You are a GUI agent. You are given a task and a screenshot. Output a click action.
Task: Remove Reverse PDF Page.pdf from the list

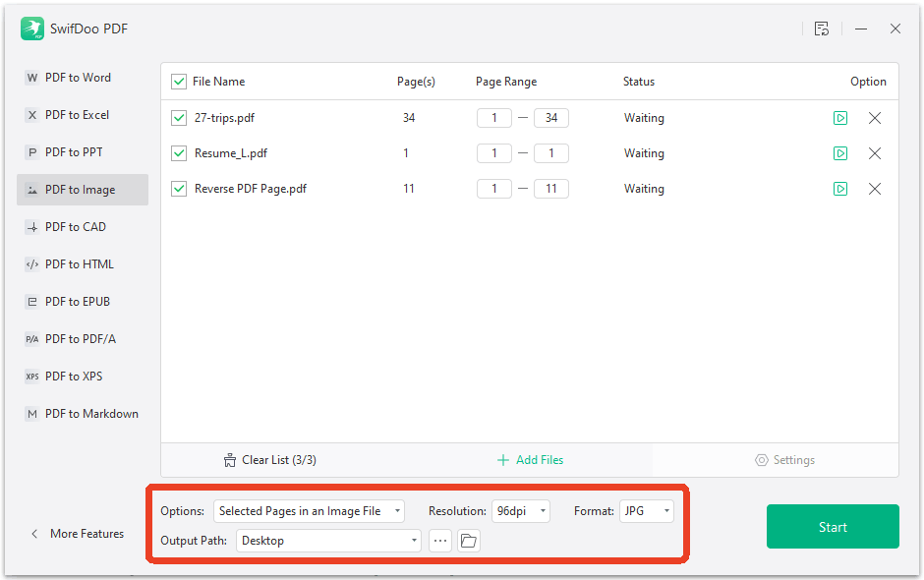click(875, 189)
